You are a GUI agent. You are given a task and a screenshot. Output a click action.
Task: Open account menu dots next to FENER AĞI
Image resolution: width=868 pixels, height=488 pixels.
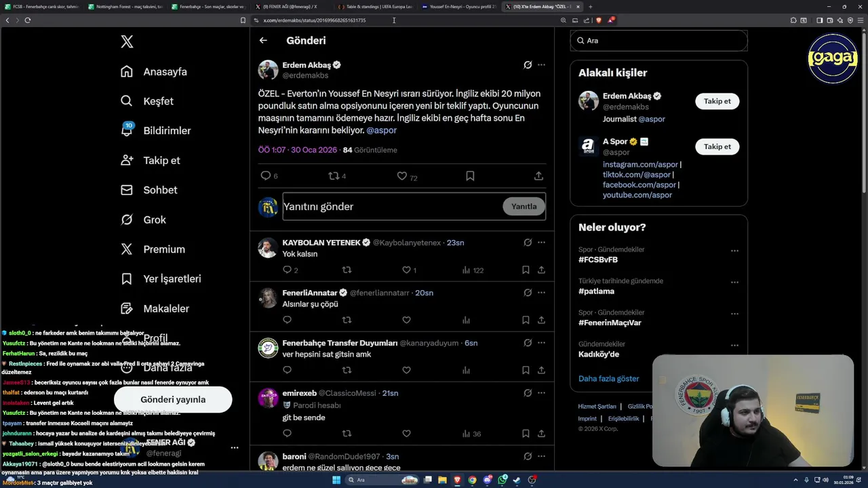[235, 448]
